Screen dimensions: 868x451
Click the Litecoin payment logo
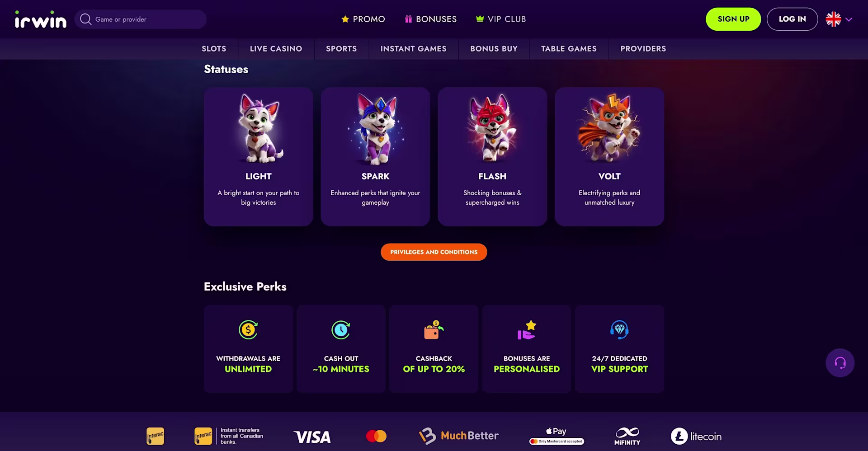pyautogui.click(x=696, y=436)
